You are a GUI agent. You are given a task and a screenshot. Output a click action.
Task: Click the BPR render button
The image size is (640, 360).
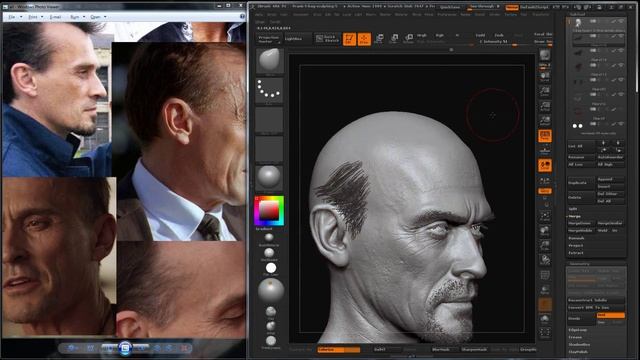point(544,56)
